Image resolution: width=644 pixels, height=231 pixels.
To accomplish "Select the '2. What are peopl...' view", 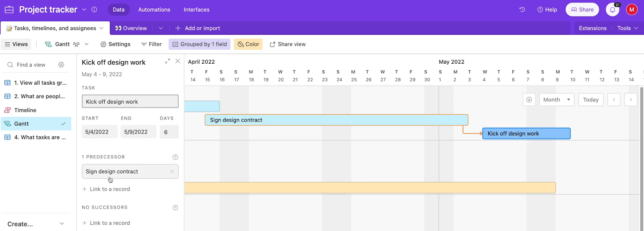I will (36, 96).
